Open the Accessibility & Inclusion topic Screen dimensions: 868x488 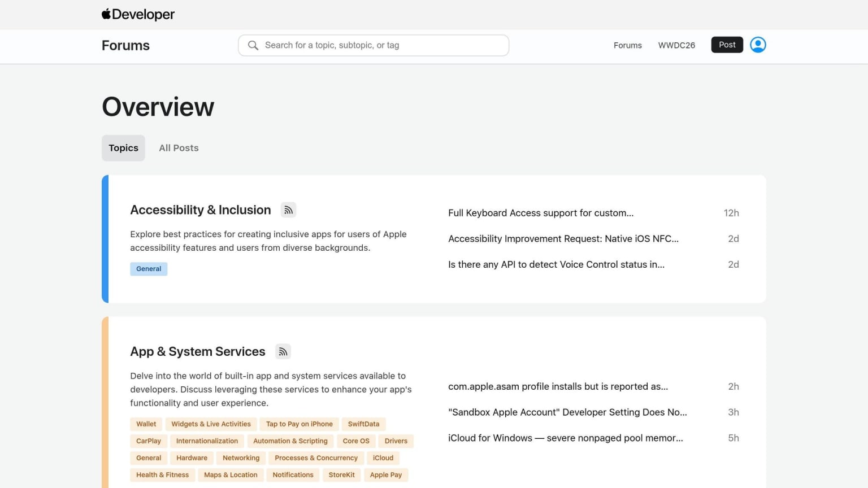pos(201,210)
